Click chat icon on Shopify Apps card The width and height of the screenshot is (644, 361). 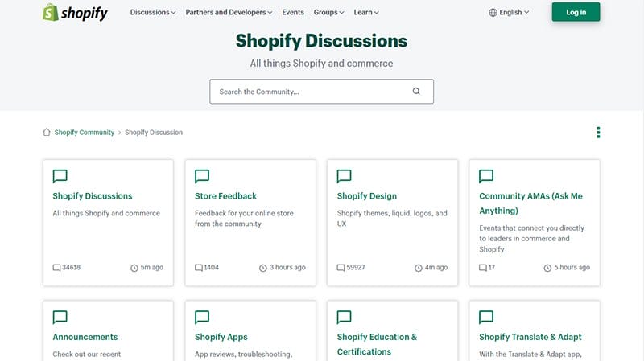(x=202, y=317)
